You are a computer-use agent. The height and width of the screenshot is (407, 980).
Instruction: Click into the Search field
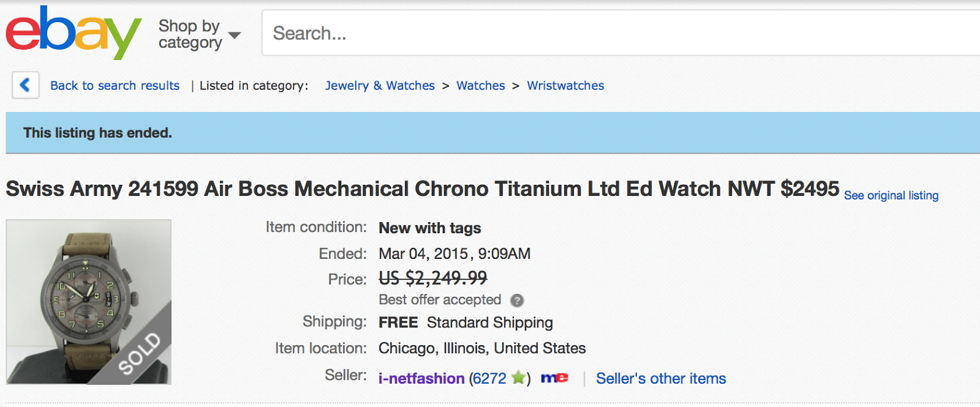click(620, 33)
